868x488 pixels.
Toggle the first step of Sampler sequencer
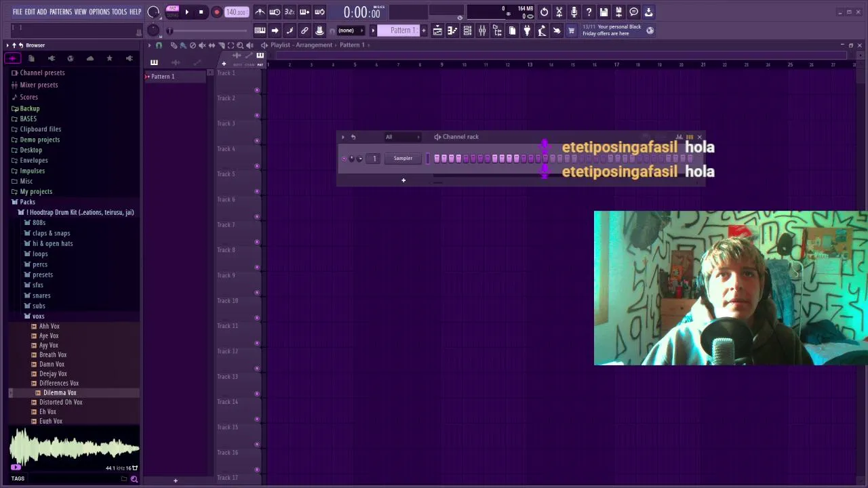[x=437, y=159]
